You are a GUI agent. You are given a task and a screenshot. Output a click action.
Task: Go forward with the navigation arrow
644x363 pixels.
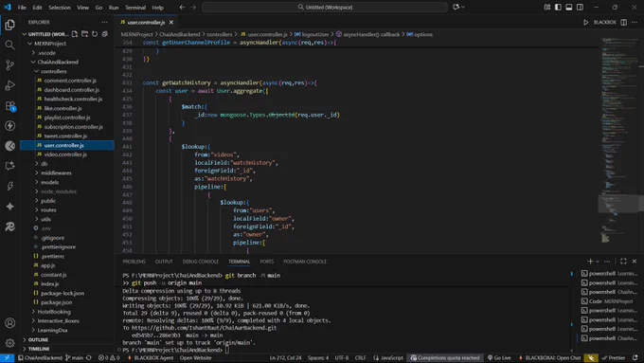(193, 7)
